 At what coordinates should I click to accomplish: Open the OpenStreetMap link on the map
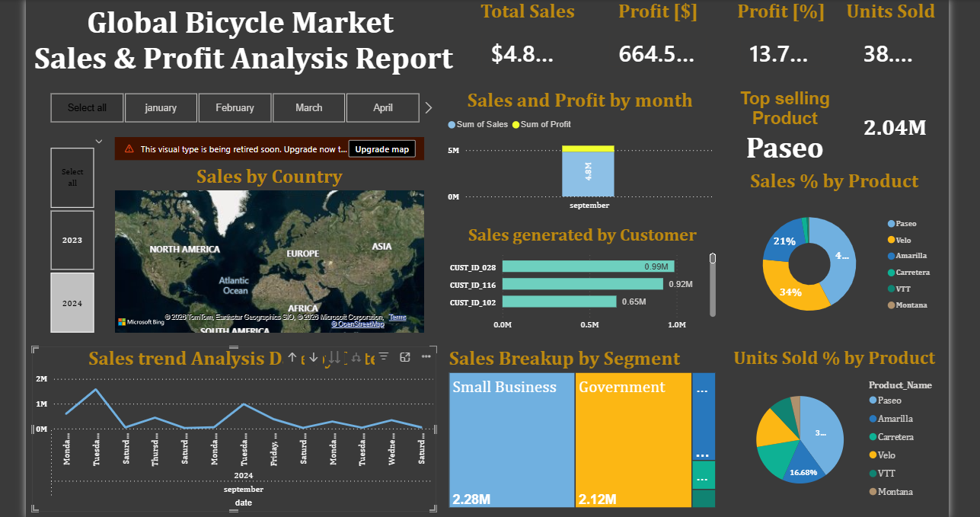[x=357, y=324]
